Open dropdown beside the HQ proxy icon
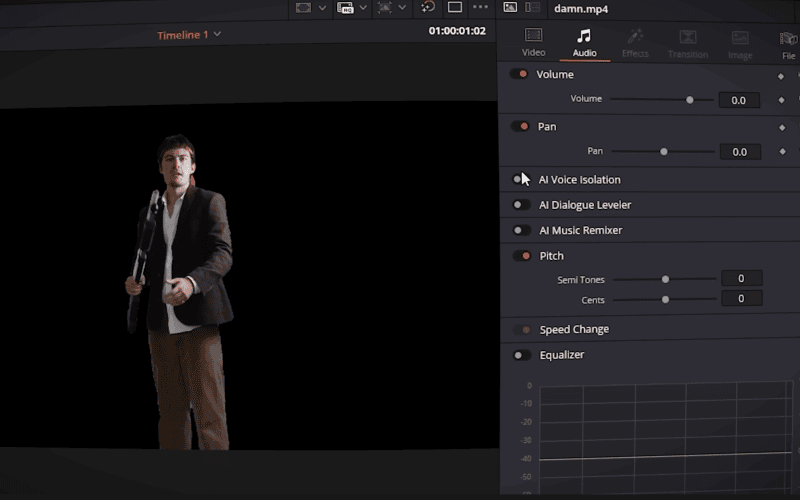The image size is (800, 500). 363,8
